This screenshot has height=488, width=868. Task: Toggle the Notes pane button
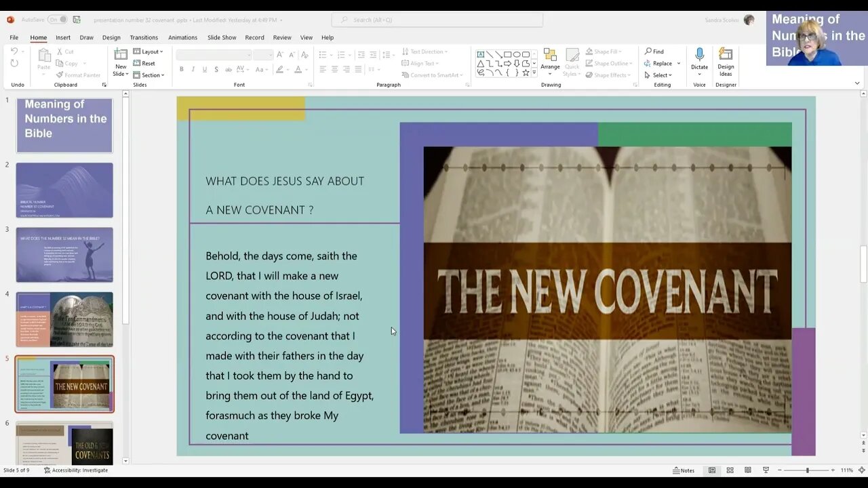click(684, 470)
